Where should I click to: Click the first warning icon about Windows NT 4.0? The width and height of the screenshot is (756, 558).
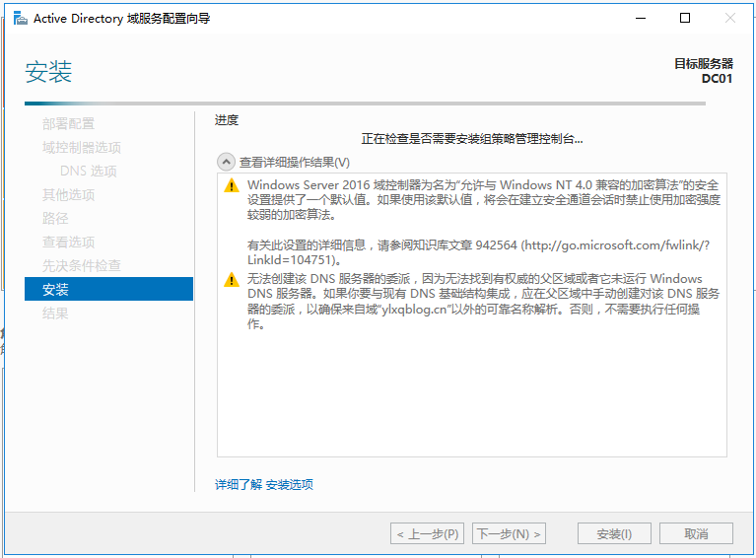tap(232, 185)
